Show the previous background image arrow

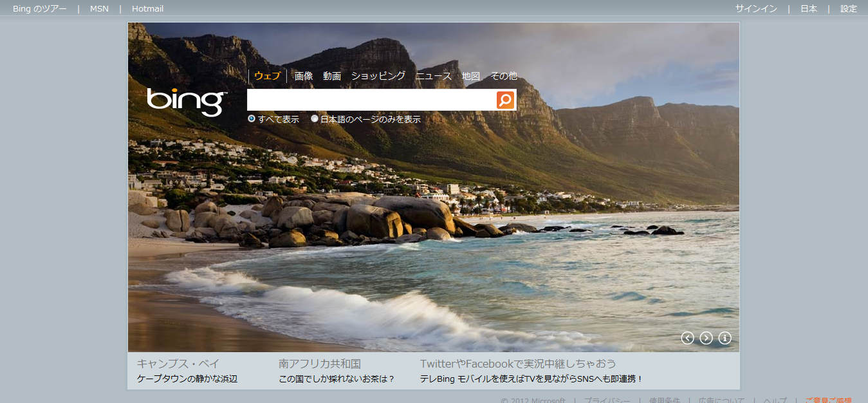pyautogui.click(x=687, y=338)
